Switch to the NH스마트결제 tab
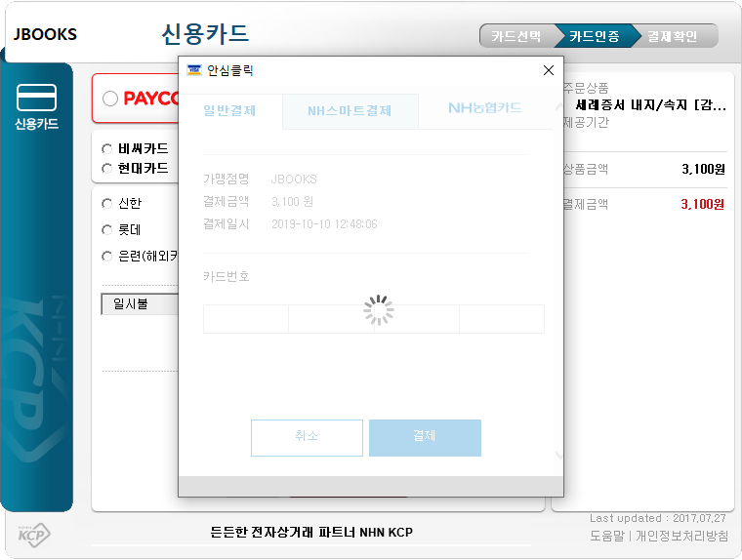 click(x=350, y=111)
